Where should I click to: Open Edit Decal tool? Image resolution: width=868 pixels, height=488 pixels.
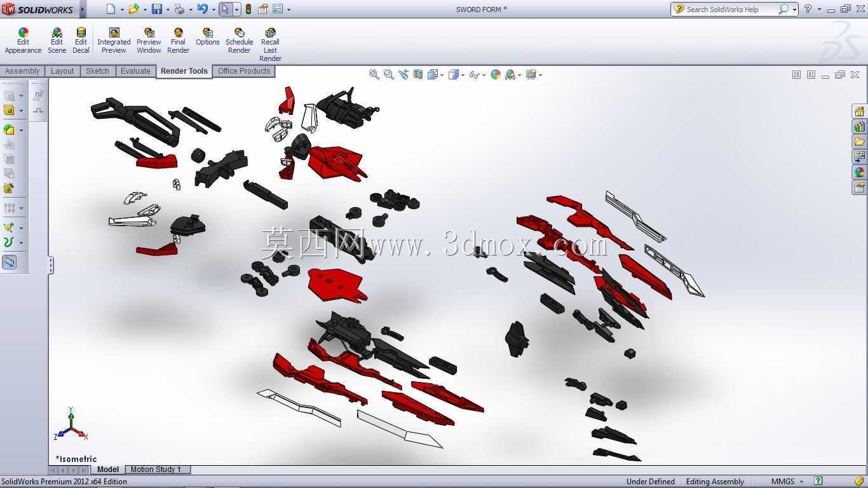click(81, 41)
